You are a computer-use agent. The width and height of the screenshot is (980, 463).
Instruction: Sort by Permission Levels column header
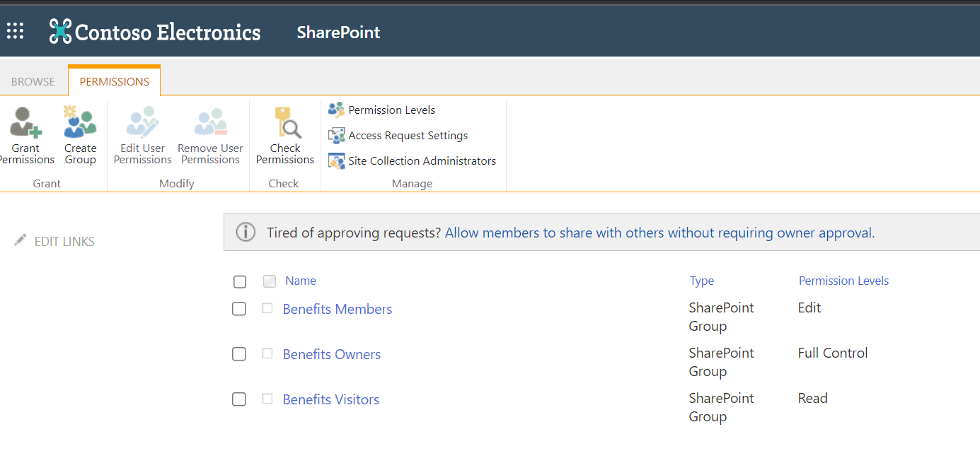pos(843,281)
